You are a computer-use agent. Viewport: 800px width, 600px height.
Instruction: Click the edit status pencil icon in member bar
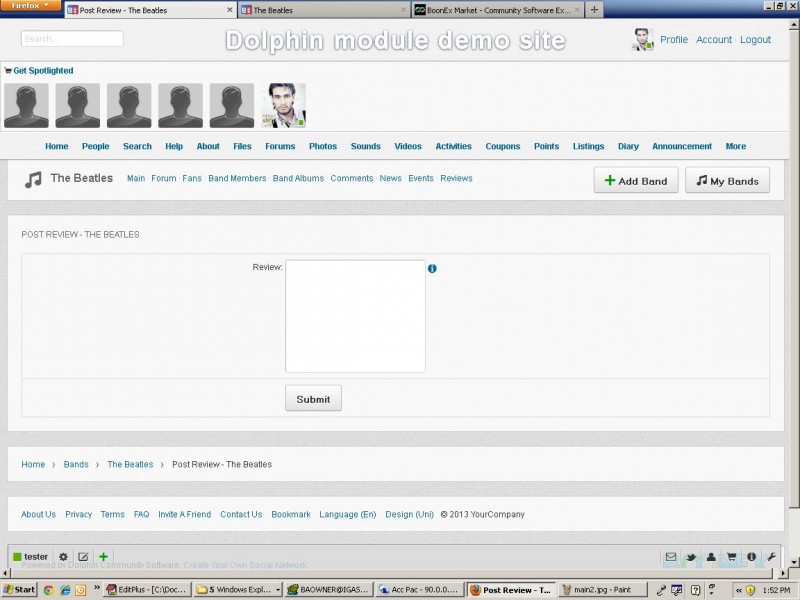83,557
